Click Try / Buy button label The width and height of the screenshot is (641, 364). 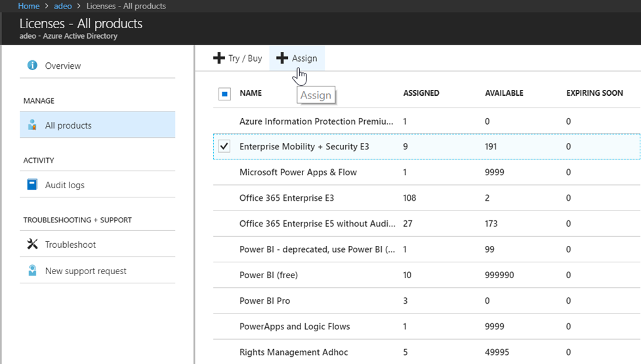245,58
